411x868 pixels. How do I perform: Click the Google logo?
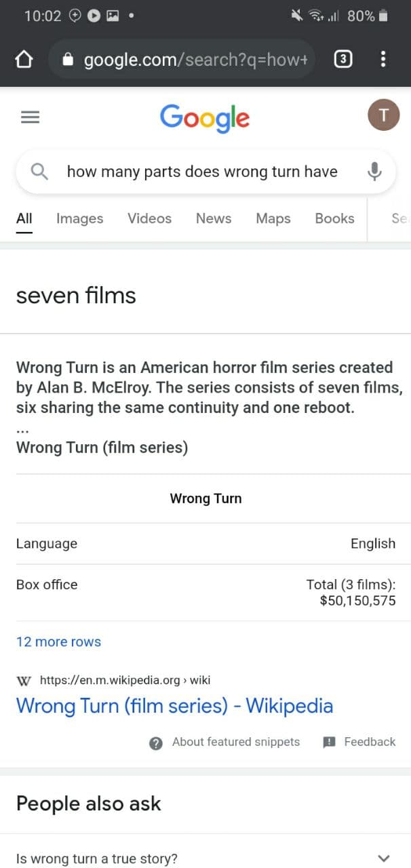(x=205, y=118)
